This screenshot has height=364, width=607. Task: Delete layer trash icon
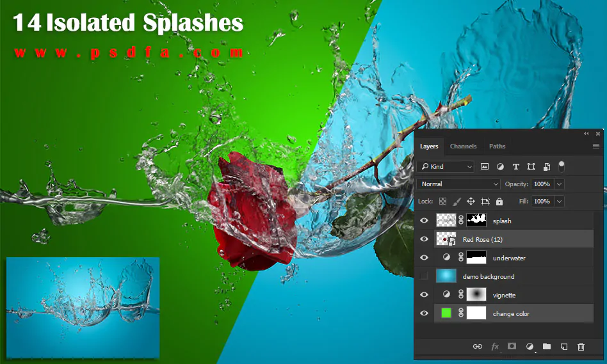click(x=581, y=347)
